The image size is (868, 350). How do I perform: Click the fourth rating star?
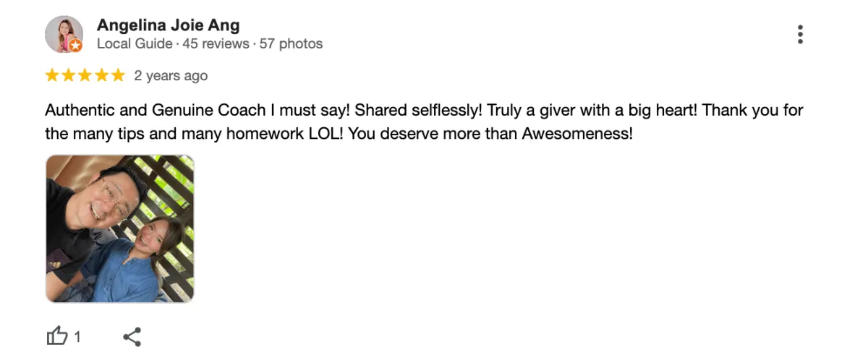102,75
